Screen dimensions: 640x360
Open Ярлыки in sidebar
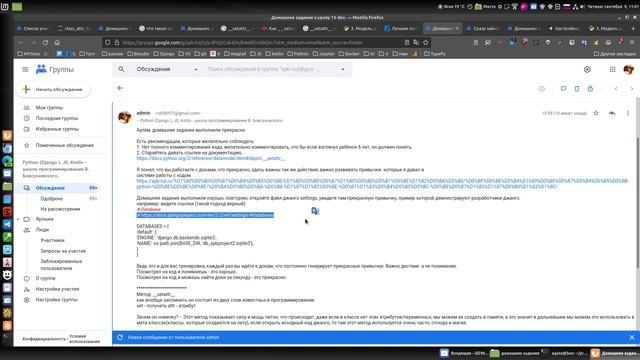tap(44, 219)
